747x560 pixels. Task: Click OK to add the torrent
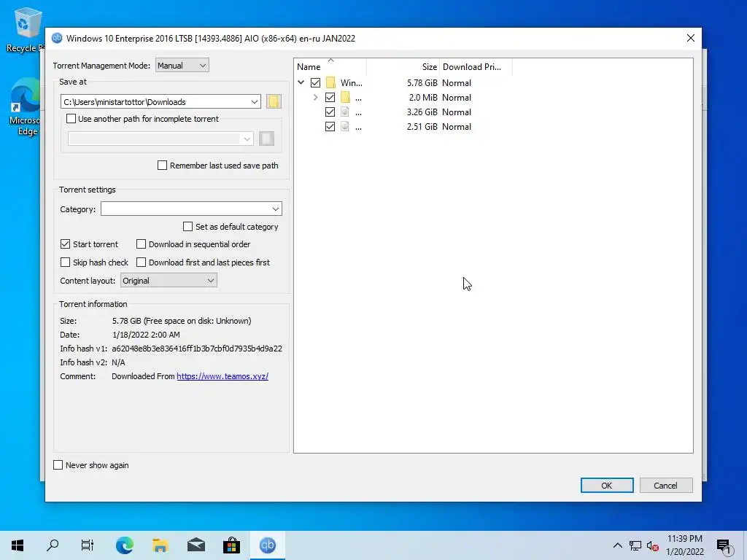pos(607,485)
